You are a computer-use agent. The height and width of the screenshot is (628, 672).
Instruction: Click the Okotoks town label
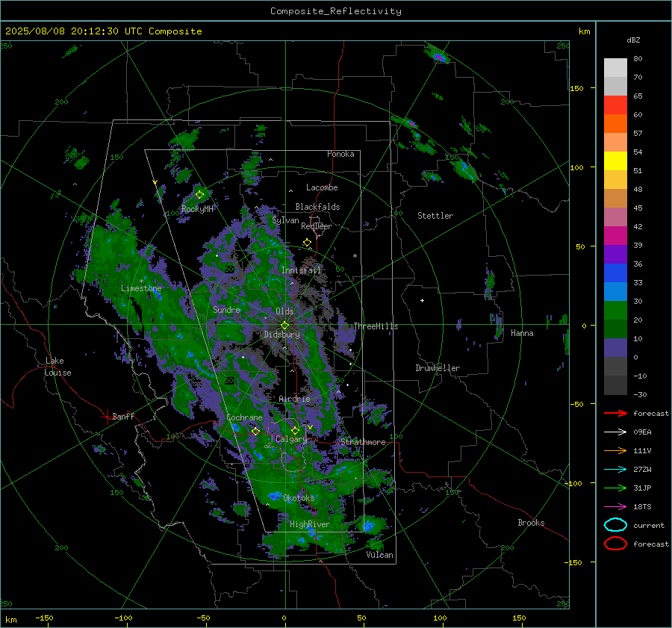[x=299, y=497]
